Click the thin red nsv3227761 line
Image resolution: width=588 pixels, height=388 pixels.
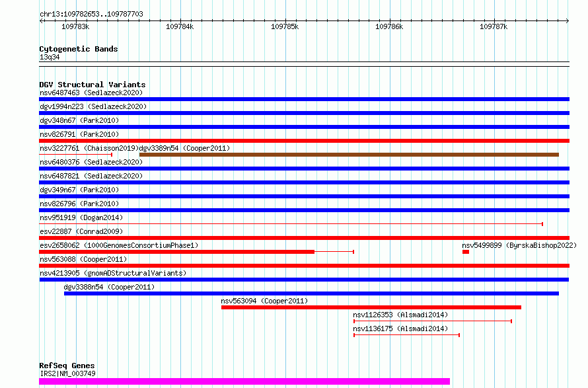[x=76, y=155]
